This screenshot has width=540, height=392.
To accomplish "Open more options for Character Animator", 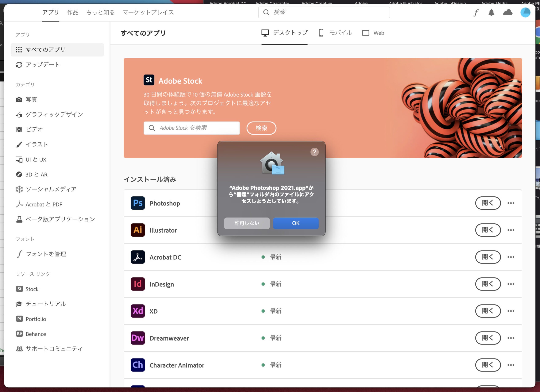I will point(511,365).
